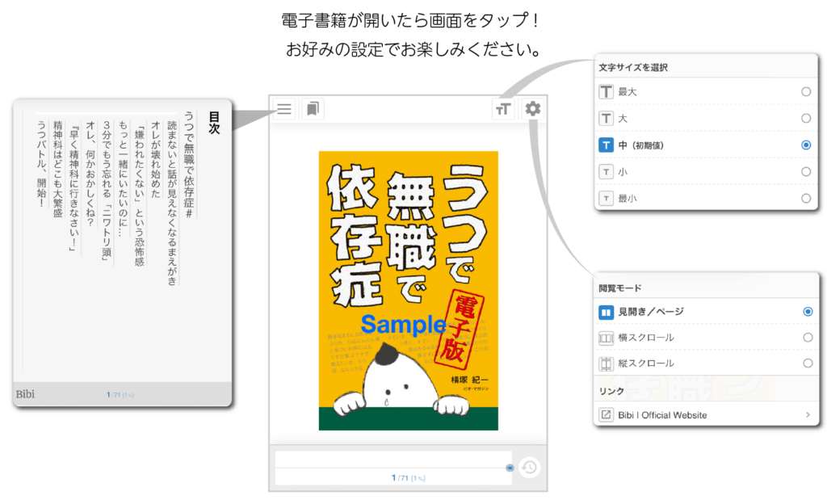Viewport: 827px width, 504px height.
Task: Click the external link icon beside Bibi Official Website
Action: (607, 414)
